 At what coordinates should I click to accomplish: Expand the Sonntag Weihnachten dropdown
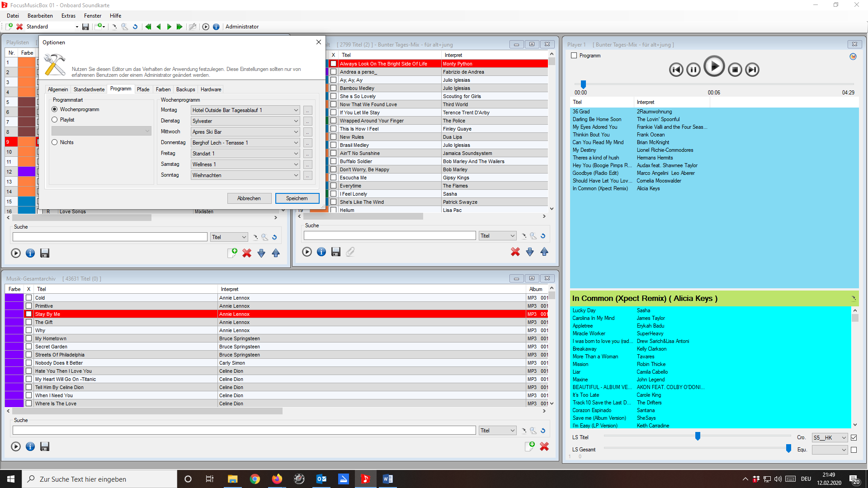(x=296, y=175)
